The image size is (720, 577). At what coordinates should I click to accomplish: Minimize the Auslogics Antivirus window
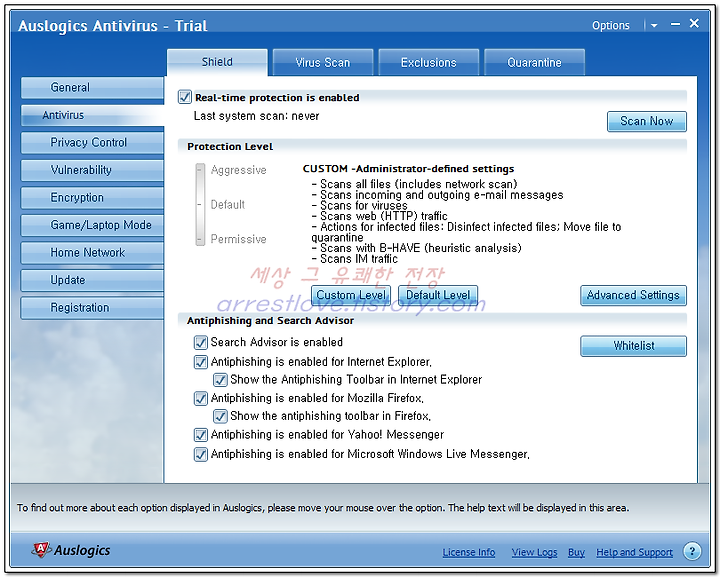point(675,24)
